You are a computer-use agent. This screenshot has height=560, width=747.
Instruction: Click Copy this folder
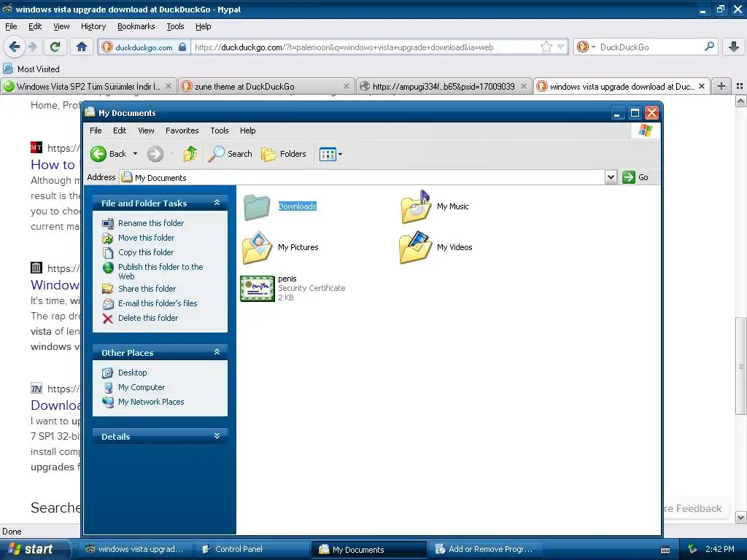(146, 252)
